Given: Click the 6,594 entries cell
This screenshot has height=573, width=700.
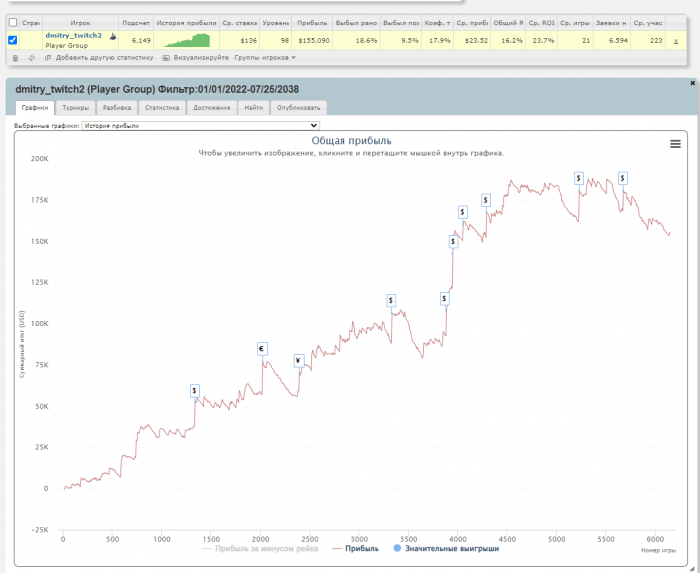Looking at the screenshot, I should [x=618, y=41].
